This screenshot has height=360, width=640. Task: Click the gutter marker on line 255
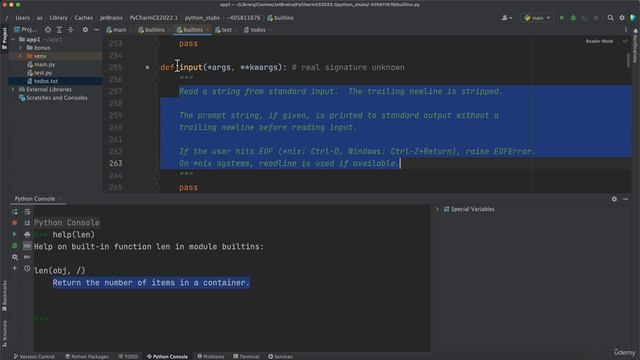pyautogui.click(x=147, y=67)
